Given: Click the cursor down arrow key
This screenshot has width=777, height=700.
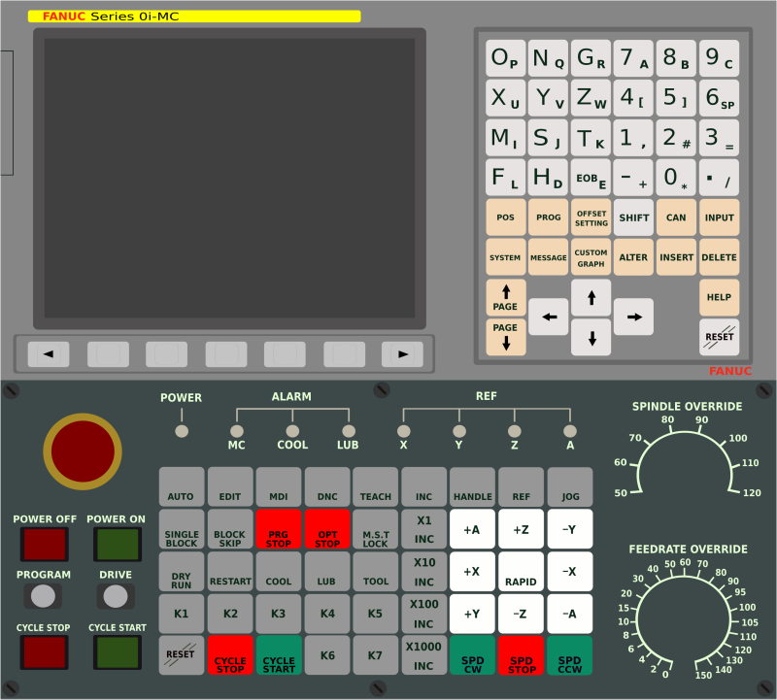Looking at the screenshot, I should (591, 337).
